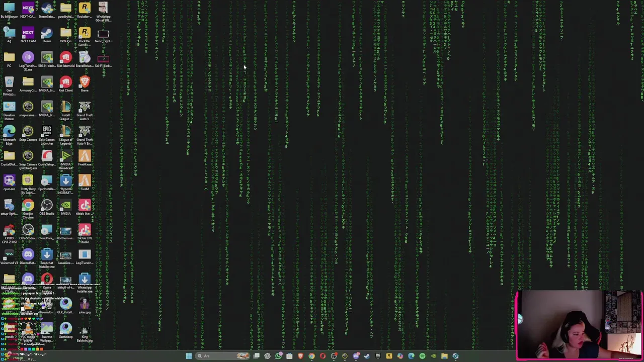The height and width of the screenshot is (362, 644).
Task: Switch to Discord in the taskbar
Action: tap(356, 356)
